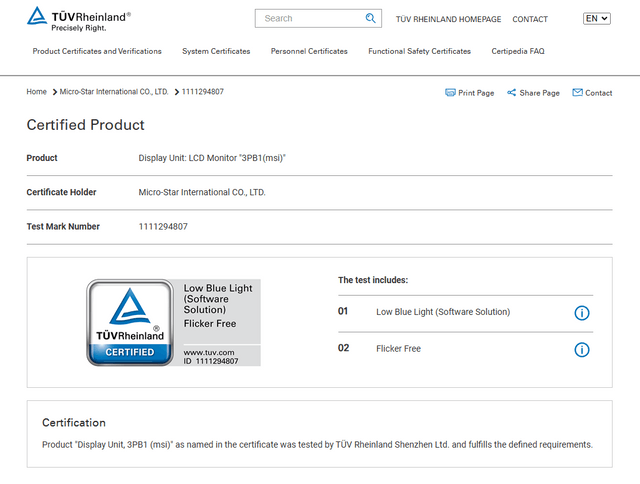The width and height of the screenshot is (640, 484).
Task: Click the Certified Product heading
Action: (x=86, y=125)
